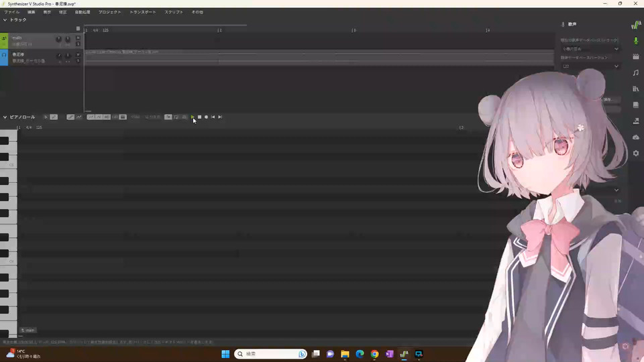Screen dimensions: 644x362
Task: Open the Windows Start menu
Action: pos(225,354)
